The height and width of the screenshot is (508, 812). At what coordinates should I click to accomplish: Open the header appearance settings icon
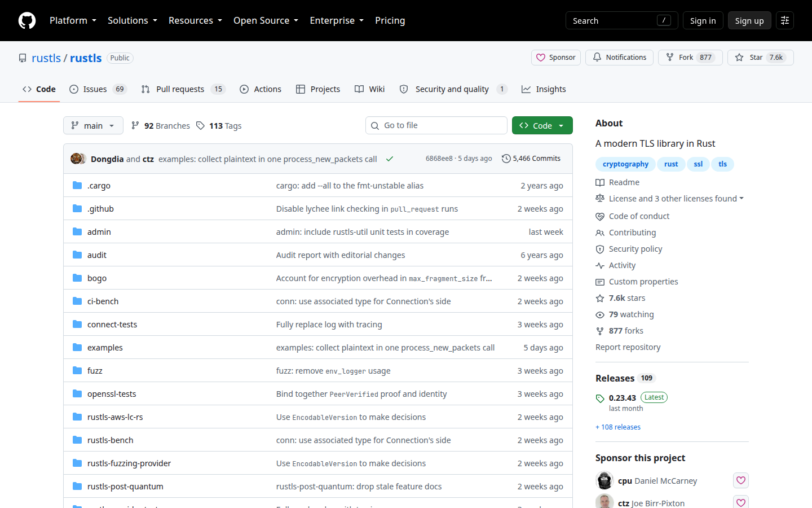tap(785, 20)
